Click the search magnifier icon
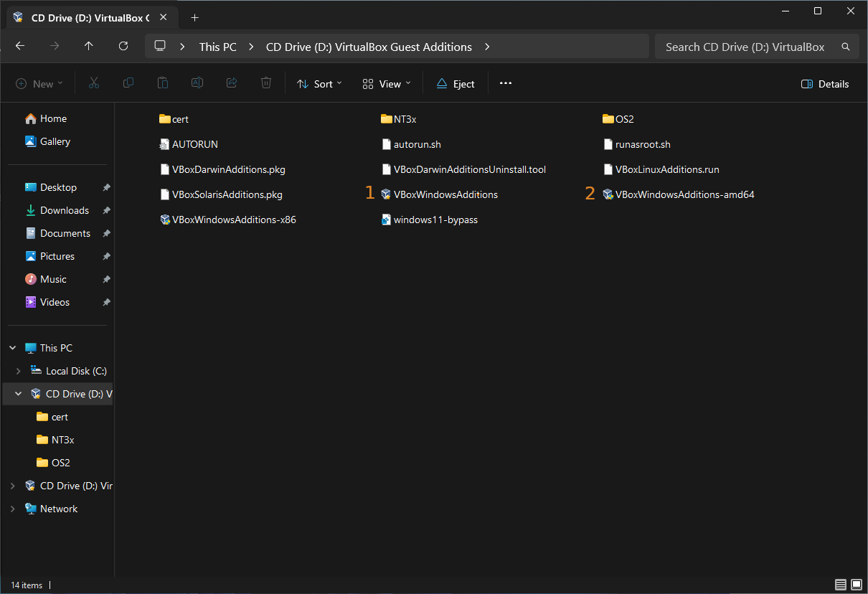Screen dimensions: 868x594 click(846, 47)
